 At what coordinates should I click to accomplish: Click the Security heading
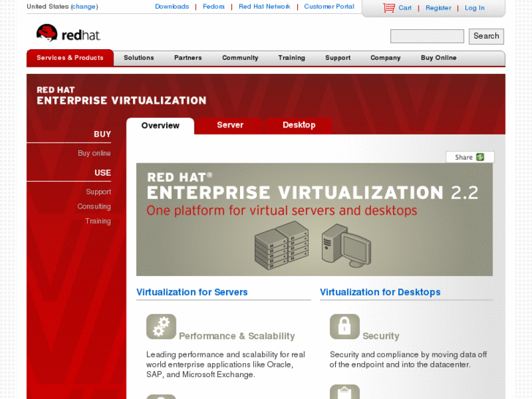pyautogui.click(x=381, y=336)
